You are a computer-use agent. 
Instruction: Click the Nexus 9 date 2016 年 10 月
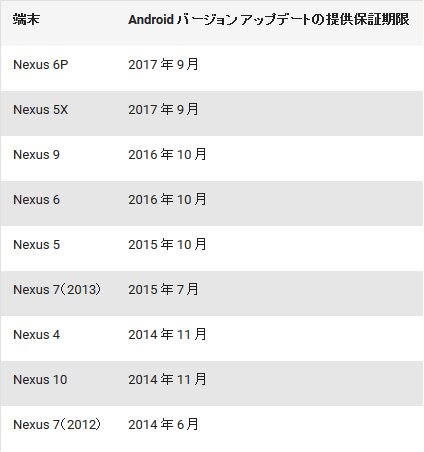[x=167, y=154]
